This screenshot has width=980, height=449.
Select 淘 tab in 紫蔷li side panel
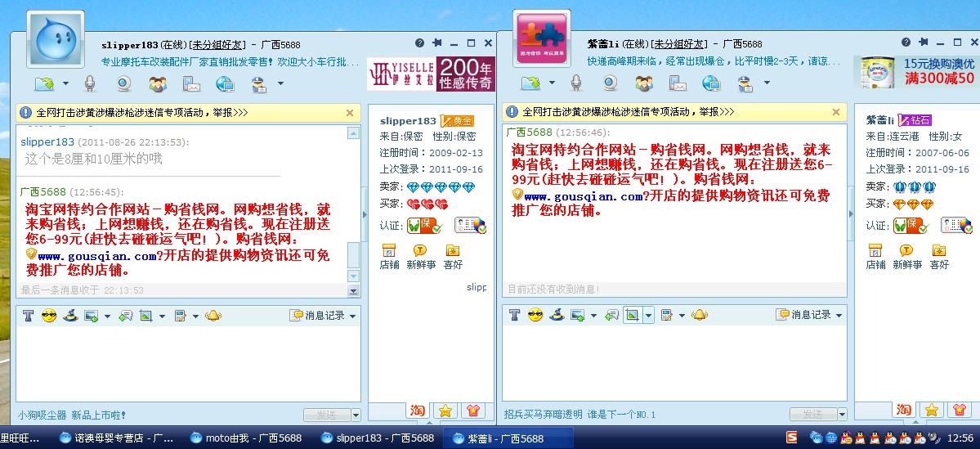pyautogui.click(x=904, y=410)
